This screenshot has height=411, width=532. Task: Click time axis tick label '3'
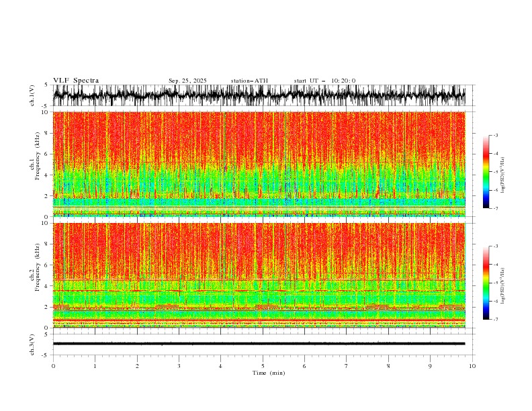[179, 366]
